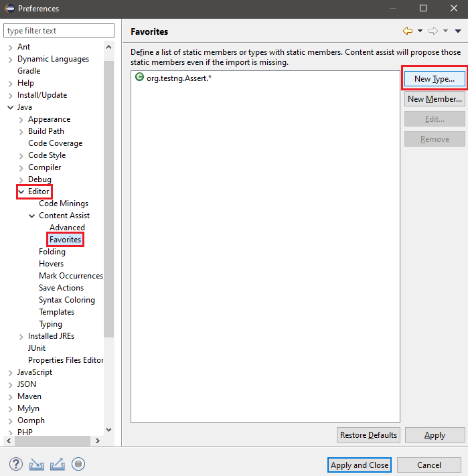Select Syntax Coloring in the tree
Viewport: 468px width, 476px height.
click(67, 300)
